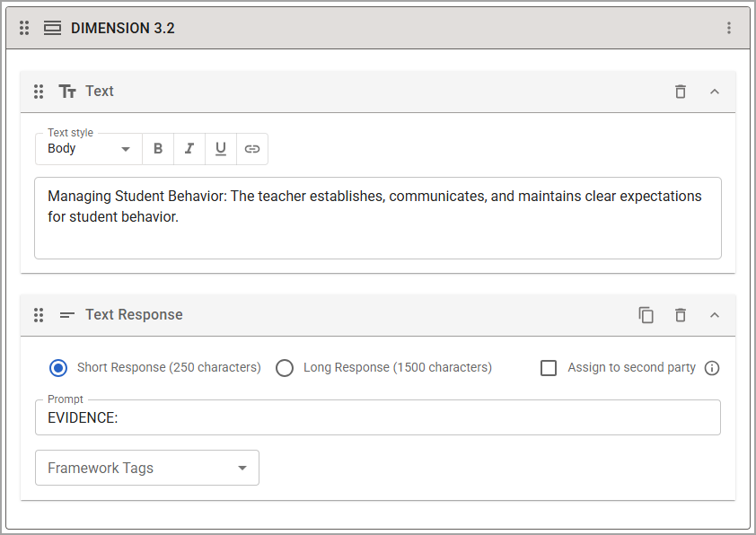Collapse the Text Response block

[x=715, y=315]
